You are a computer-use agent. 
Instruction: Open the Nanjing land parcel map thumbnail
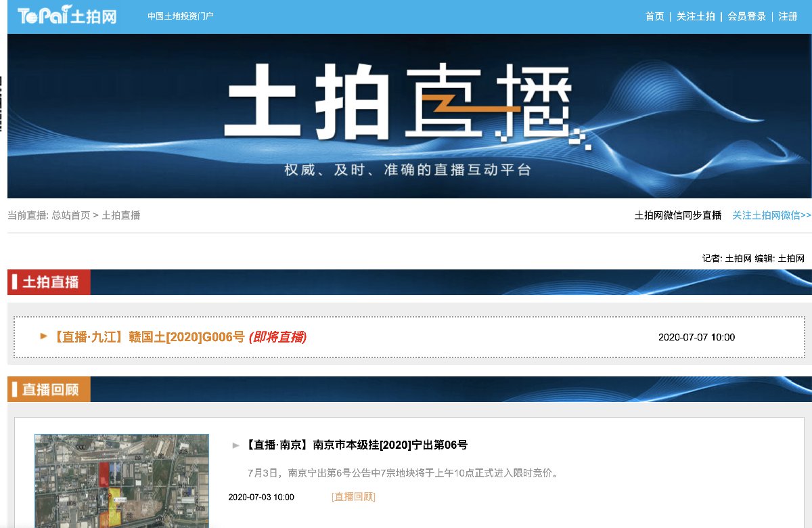(x=122, y=481)
